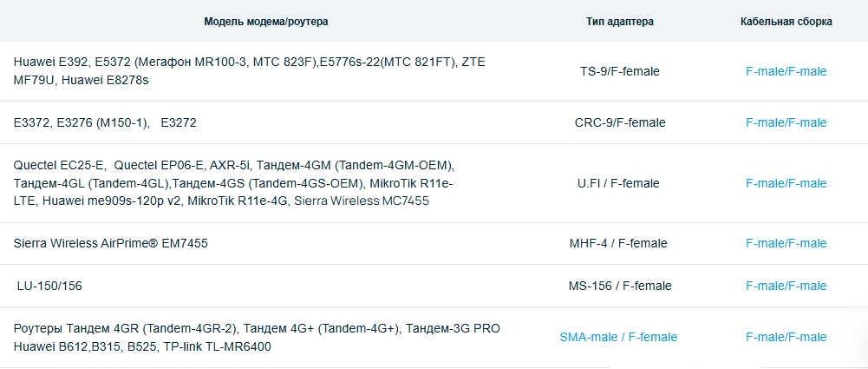Click the LU-150/156 model cell
The width and height of the screenshot is (868, 369).
(49, 286)
